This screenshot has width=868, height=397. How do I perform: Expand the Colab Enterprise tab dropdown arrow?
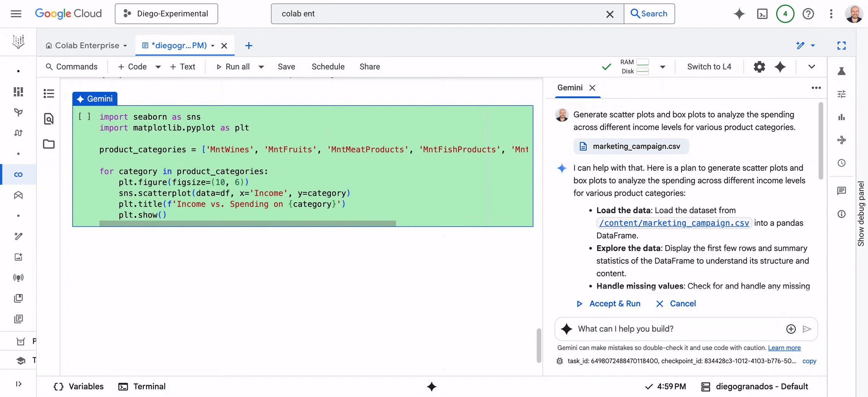point(125,46)
